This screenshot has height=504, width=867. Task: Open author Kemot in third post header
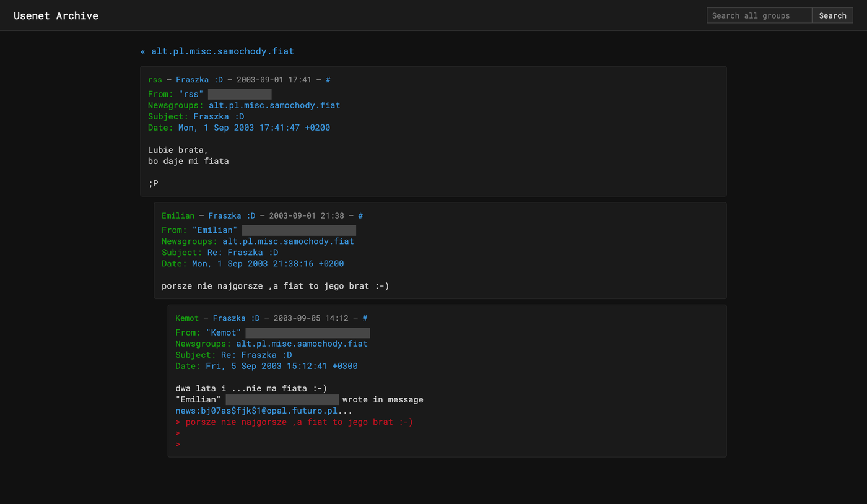coord(187,318)
